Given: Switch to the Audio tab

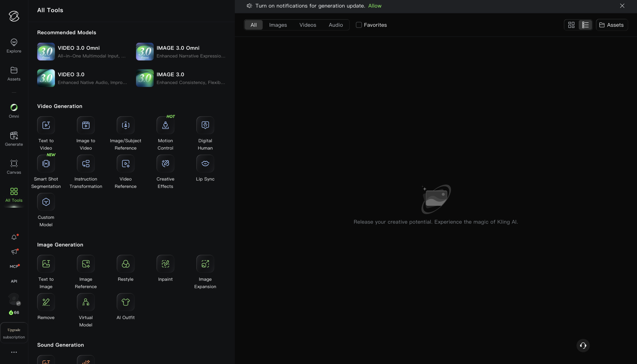Looking at the screenshot, I should tap(336, 25).
